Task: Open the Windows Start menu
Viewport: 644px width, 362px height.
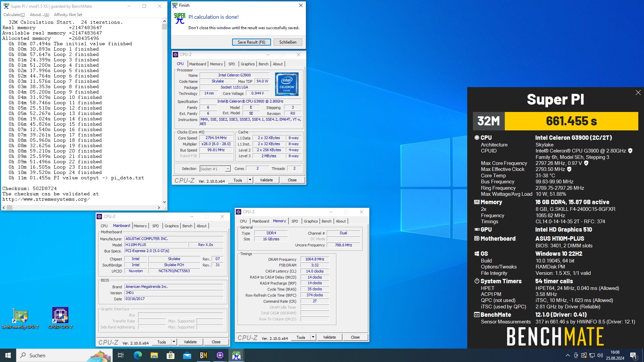Action: (x=8, y=355)
